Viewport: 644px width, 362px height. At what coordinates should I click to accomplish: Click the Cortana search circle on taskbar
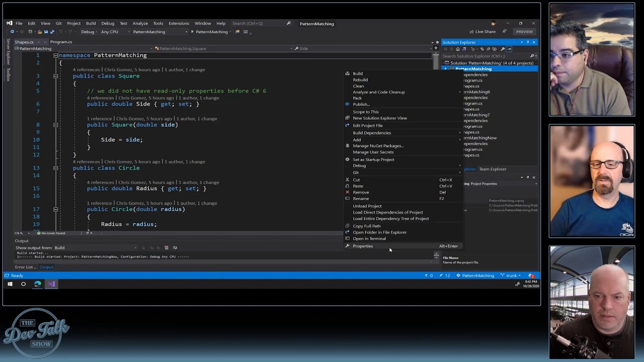(x=23, y=284)
